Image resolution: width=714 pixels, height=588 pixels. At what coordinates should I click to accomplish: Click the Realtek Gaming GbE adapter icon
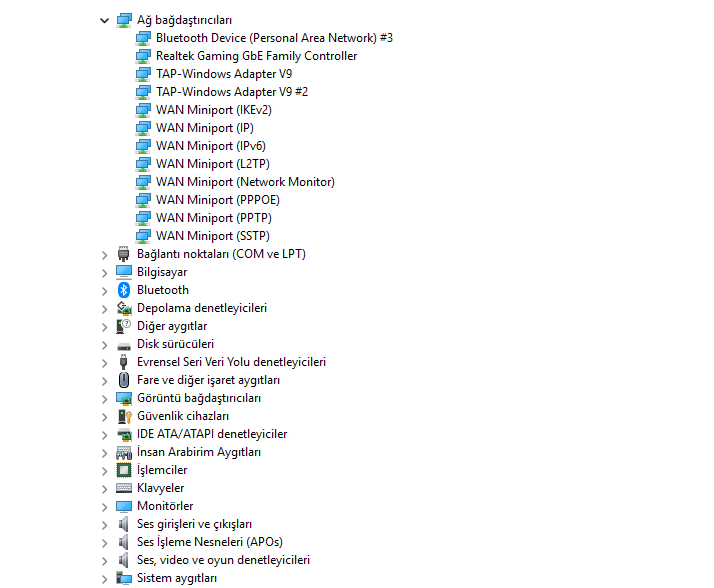tap(143, 56)
